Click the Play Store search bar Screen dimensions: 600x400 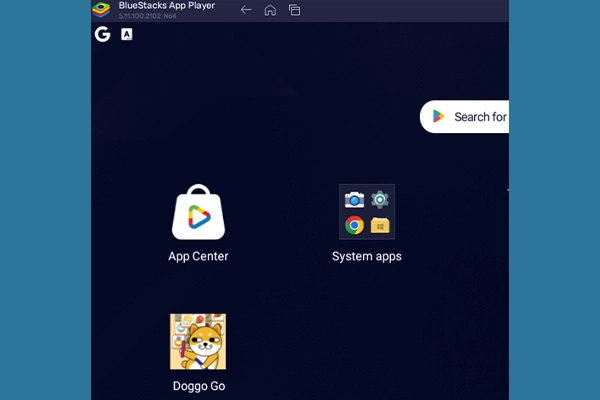465,117
